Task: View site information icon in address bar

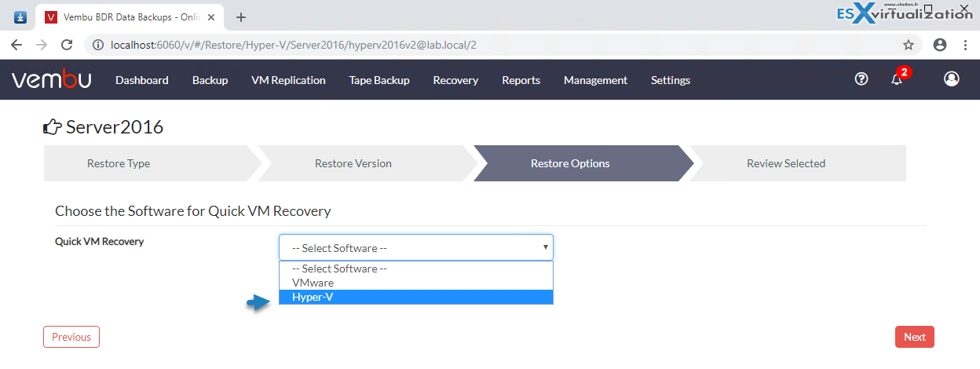Action: 97,45
